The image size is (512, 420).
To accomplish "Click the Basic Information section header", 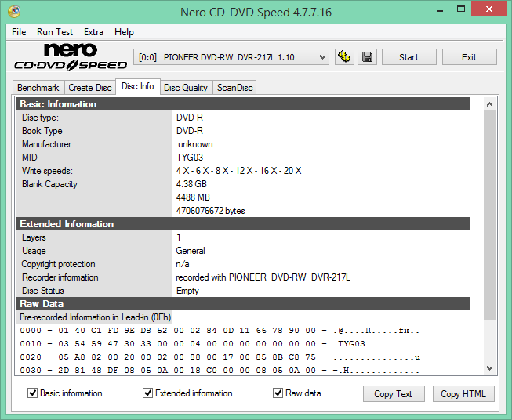I will click(243, 104).
